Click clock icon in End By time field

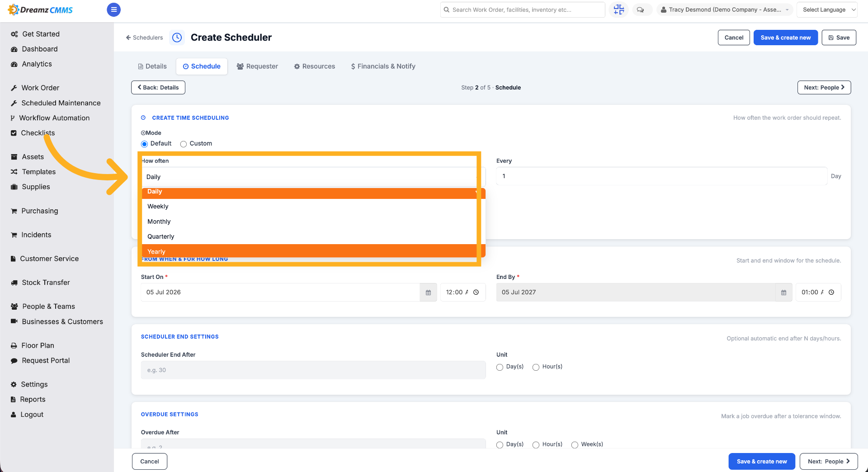pyautogui.click(x=831, y=293)
